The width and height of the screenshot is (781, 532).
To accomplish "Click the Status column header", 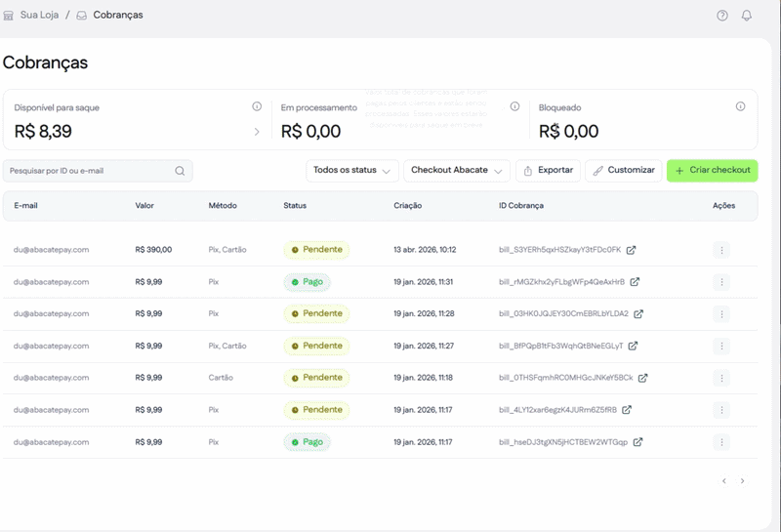I will (x=295, y=205).
